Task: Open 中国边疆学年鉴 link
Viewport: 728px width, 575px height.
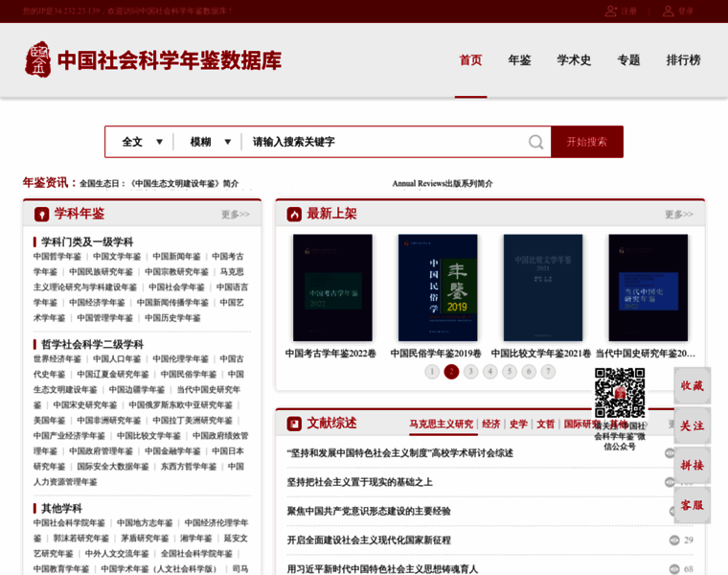Action: [136, 390]
